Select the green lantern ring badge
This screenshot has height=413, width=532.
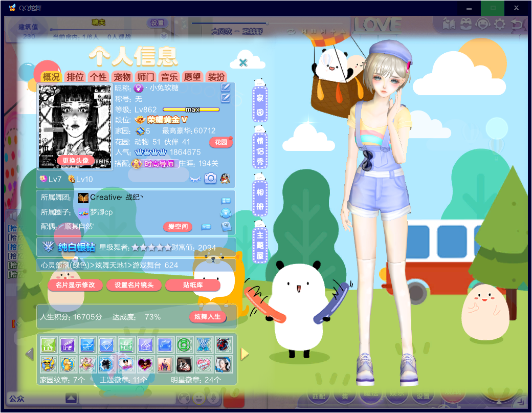coord(185,345)
